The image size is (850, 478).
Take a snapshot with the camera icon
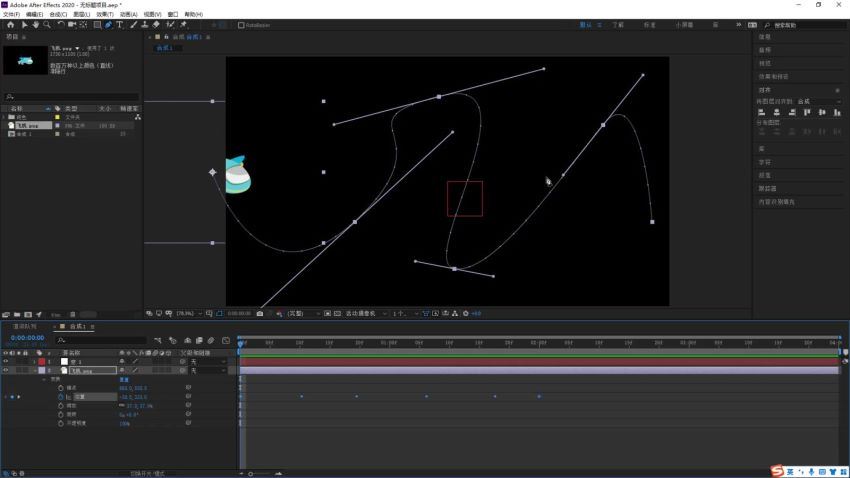coord(260,313)
